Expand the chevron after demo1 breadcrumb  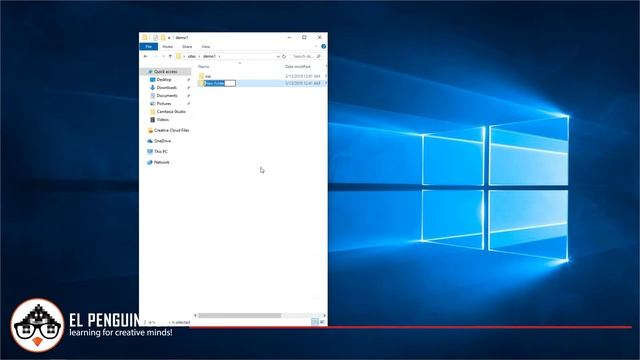[x=220, y=56]
